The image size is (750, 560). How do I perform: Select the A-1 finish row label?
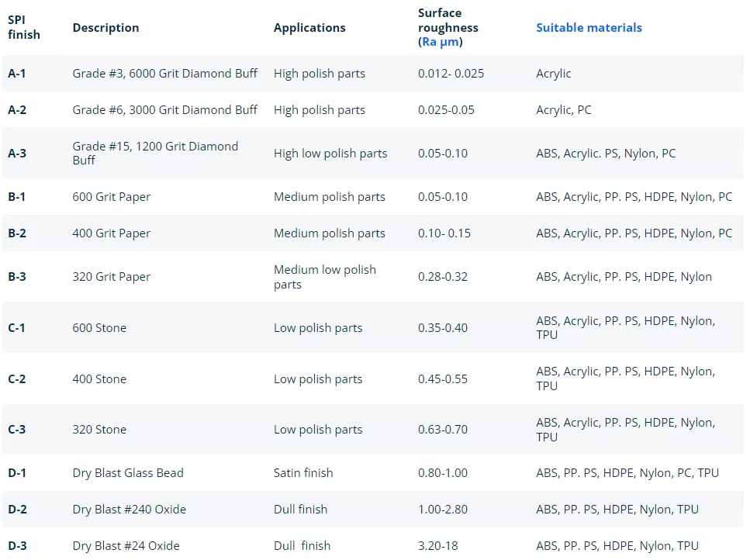[x=17, y=74]
